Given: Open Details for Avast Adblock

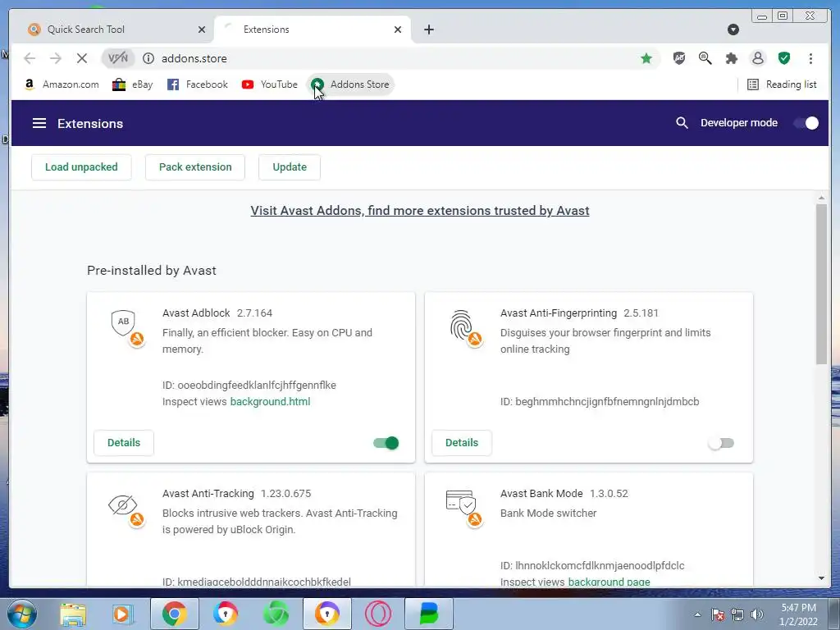Looking at the screenshot, I should click(x=124, y=442).
